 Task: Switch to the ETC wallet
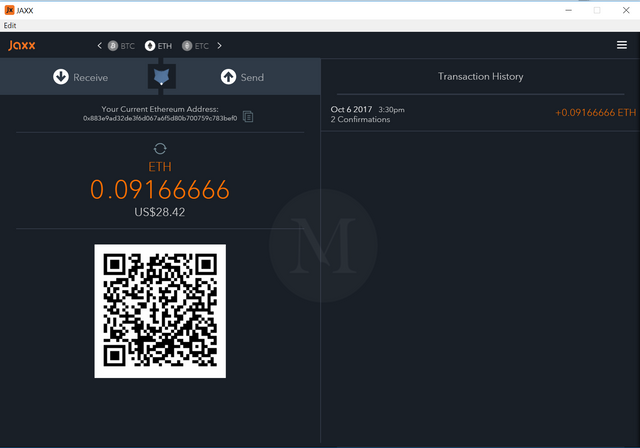coord(196,46)
